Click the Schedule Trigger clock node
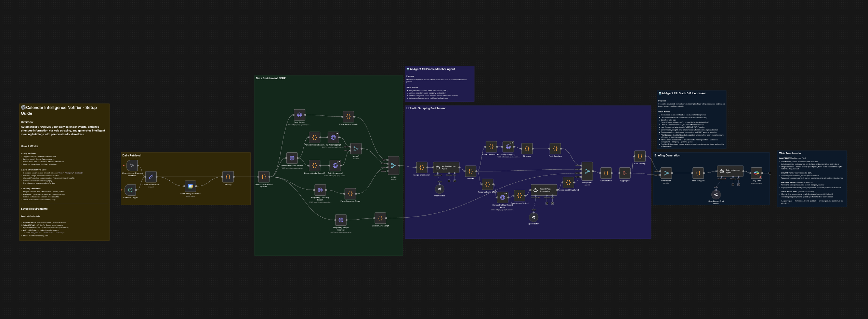The height and width of the screenshot is (319, 868). click(x=130, y=190)
